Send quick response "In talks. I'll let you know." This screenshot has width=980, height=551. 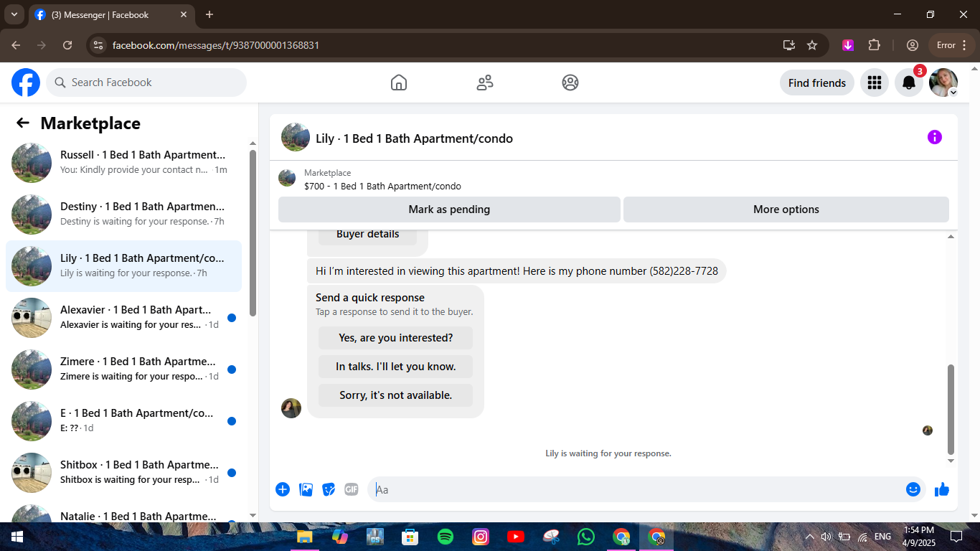[x=396, y=367]
